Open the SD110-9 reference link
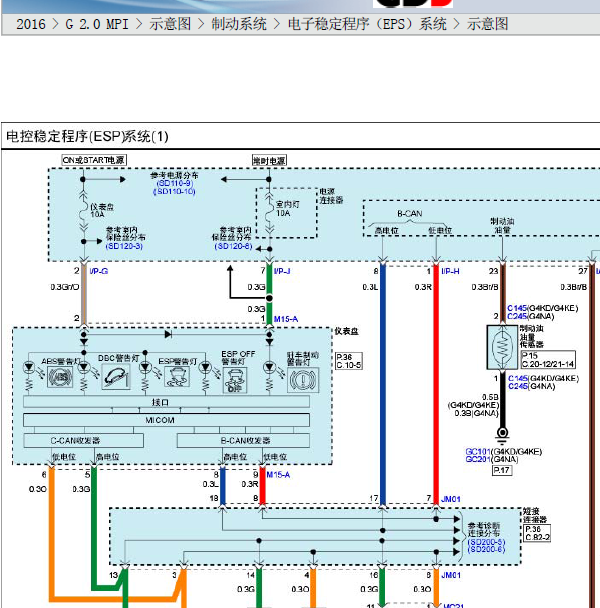The width and height of the screenshot is (600, 608). (175, 183)
